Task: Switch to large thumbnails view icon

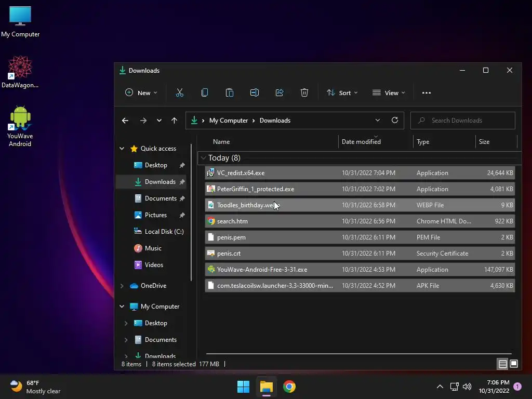Action: click(514, 364)
